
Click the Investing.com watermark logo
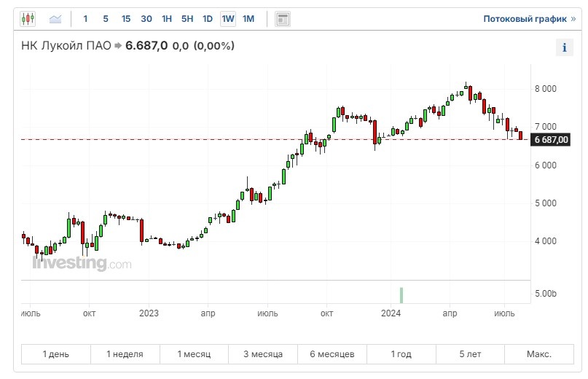pyautogui.click(x=82, y=264)
